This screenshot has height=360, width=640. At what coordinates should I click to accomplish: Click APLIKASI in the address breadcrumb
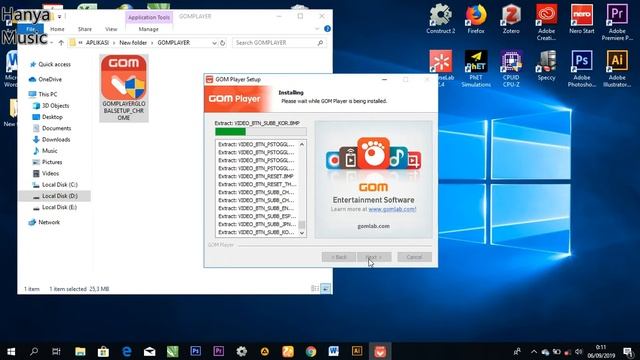click(x=97, y=42)
